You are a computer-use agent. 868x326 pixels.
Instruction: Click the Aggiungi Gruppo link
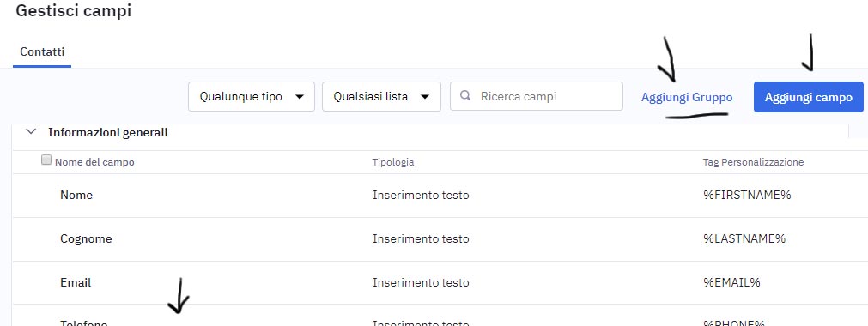pos(687,97)
